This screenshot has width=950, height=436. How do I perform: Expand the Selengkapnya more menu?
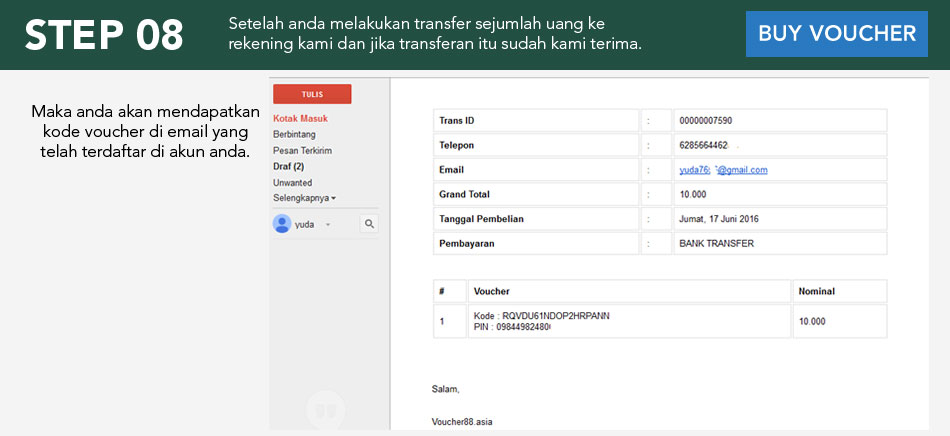tap(304, 198)
